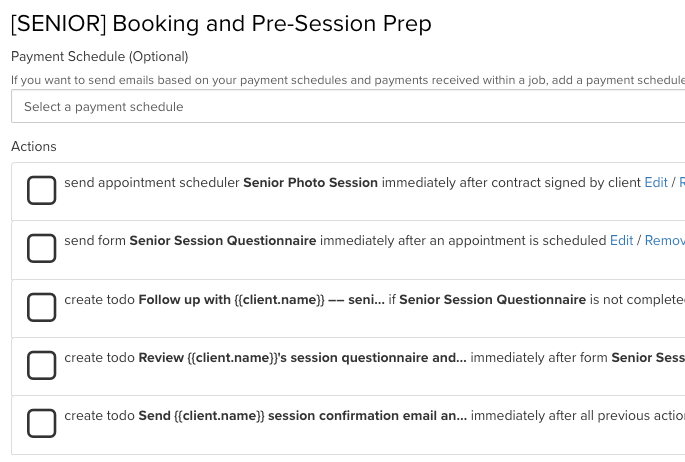
Task: Check the box for send form Senior Session Questionnaire
Action: pos(41,248)
